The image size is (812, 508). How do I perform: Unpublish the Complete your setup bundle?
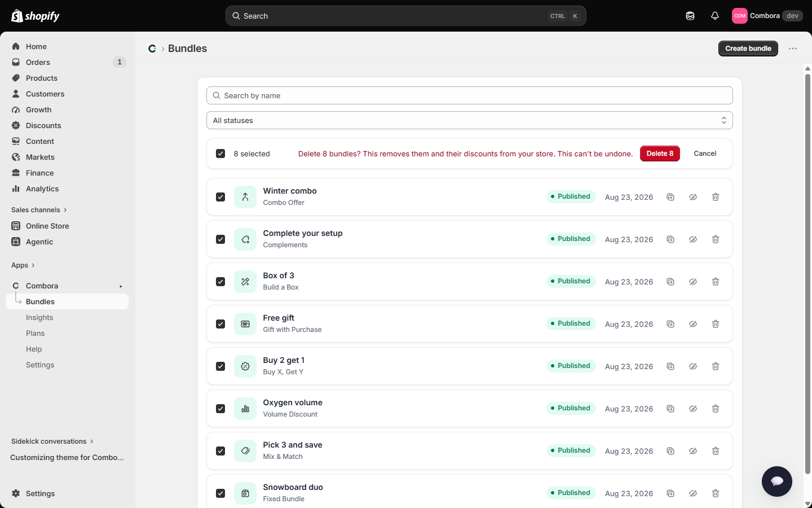click(x=693, y=239)
